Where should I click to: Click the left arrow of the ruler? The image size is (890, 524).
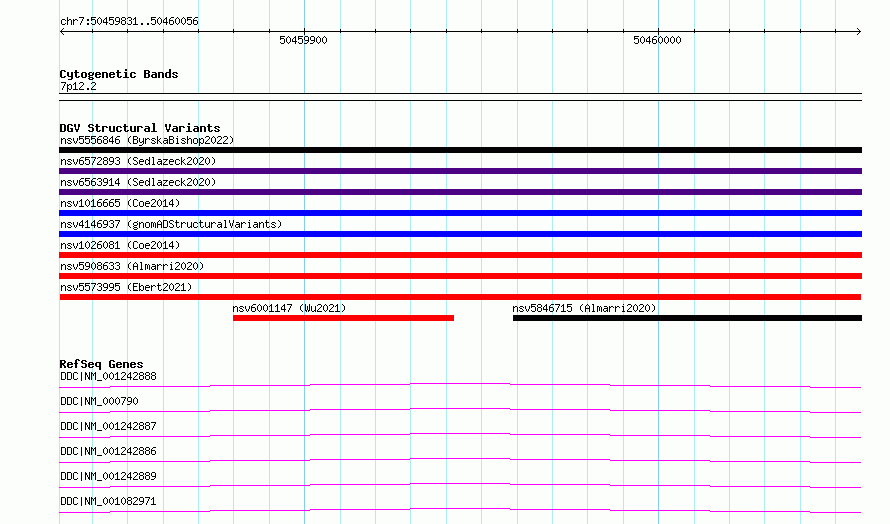coord(62,32)
